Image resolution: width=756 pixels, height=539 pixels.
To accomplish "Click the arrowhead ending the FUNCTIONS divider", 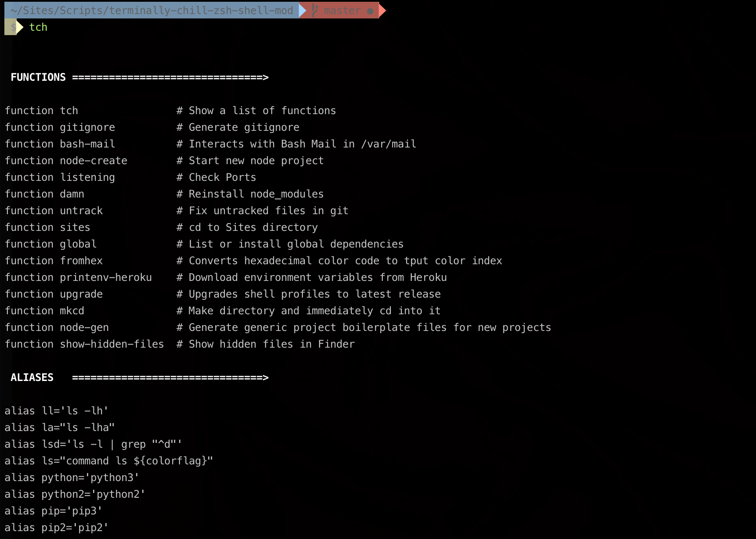I will [x=266, y=77].
